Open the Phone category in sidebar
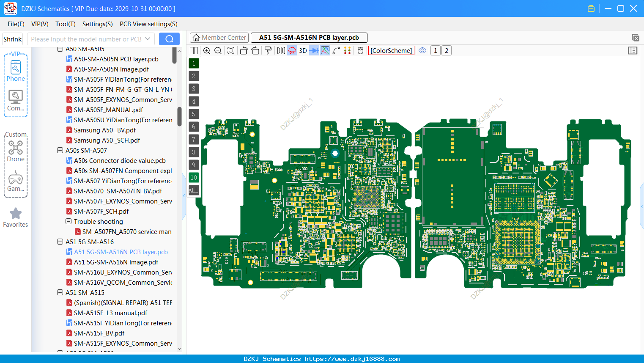 pos(16,71)
